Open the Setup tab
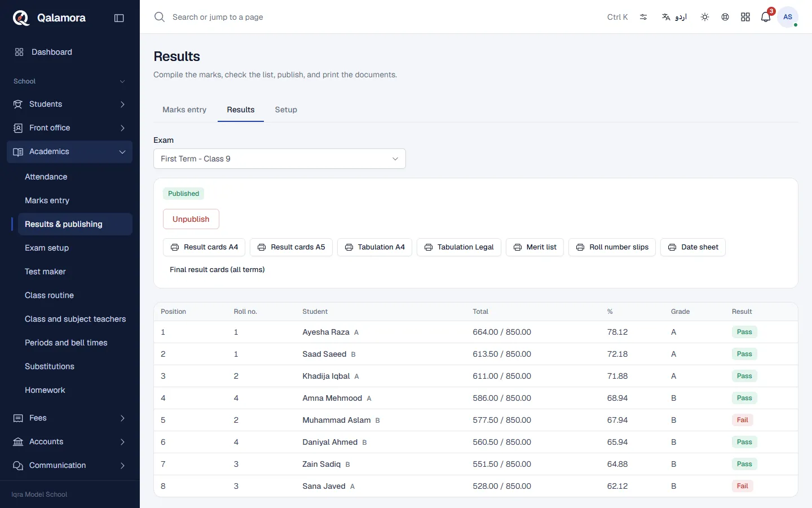 (x=286, y=110)
